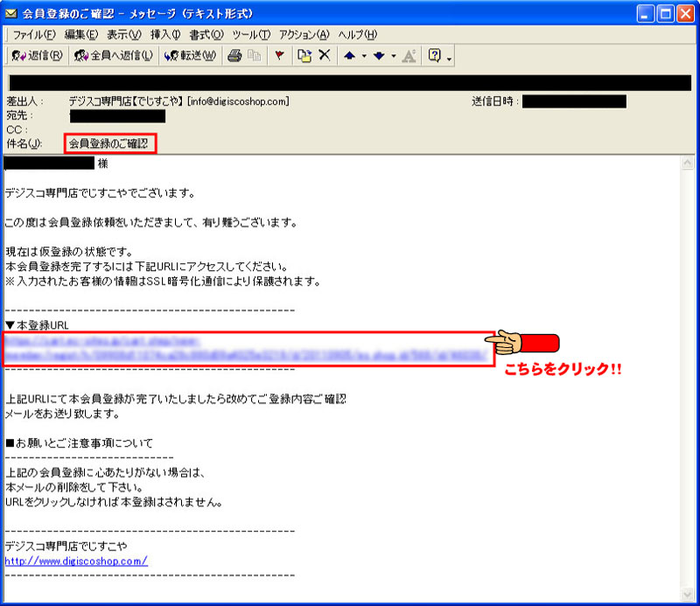Image resolution: width=700 pixels, height=606 pixels.
Task: Click the vertical scrollbar down arrow
Action: click(x=691, y=597)
